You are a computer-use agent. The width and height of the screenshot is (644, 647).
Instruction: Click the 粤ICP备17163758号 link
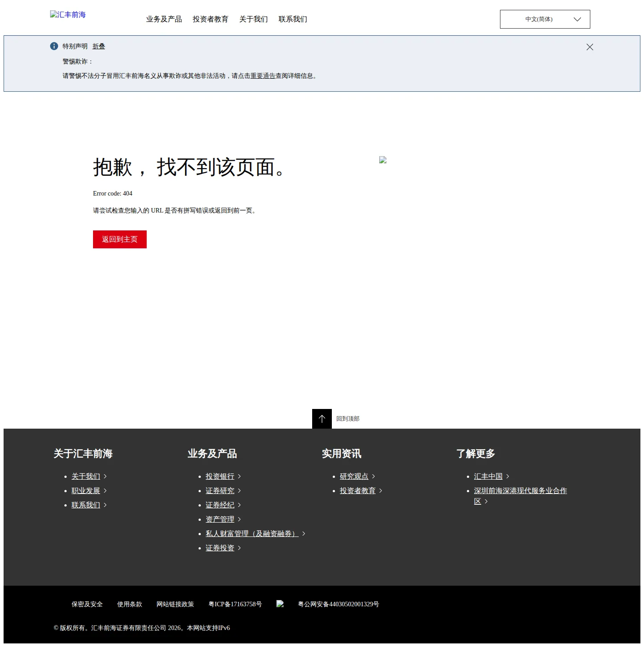235,604
